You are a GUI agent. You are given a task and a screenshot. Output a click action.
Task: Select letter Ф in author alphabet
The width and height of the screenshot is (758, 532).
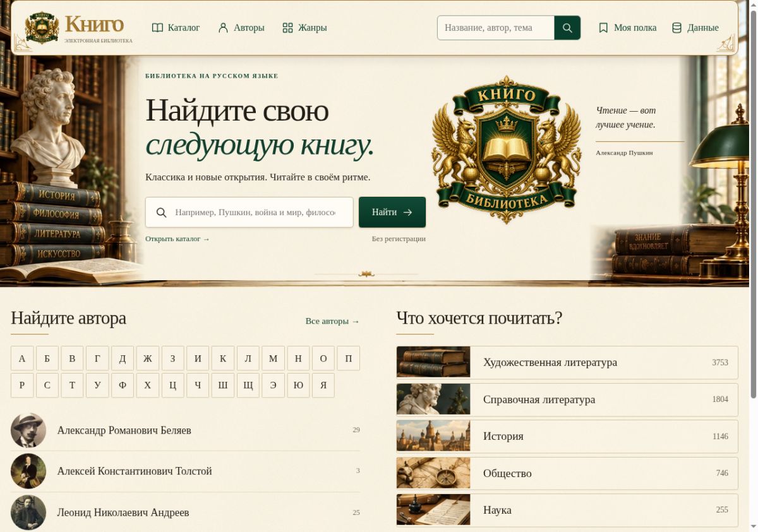123,386
